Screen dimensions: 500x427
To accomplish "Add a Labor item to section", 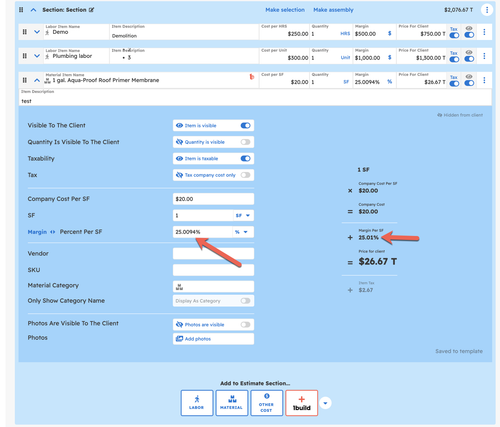I will (x=197, y=403).
